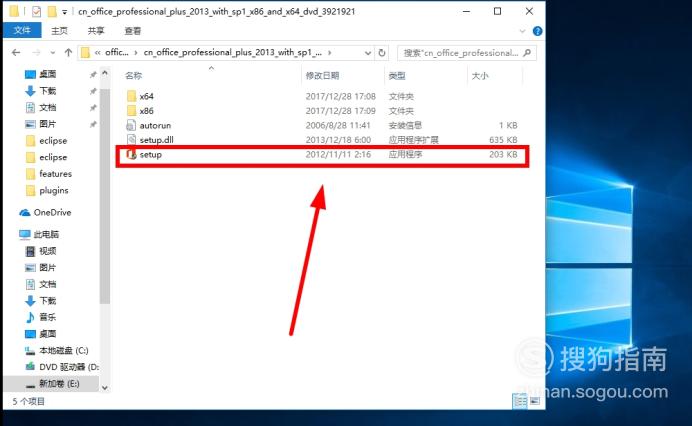Unpin 桌面 using its pin icon
692x426 pixels.
[x=93, y=75]
